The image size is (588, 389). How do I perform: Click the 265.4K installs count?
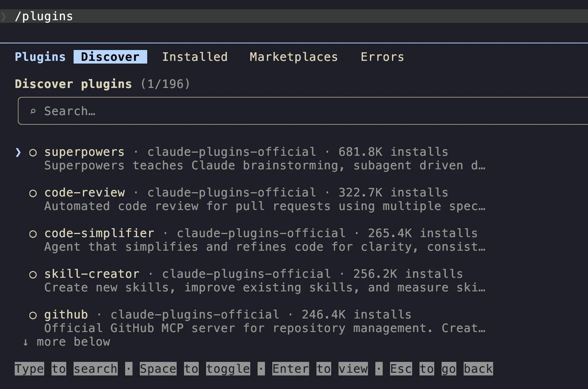[x=423, y=233]
